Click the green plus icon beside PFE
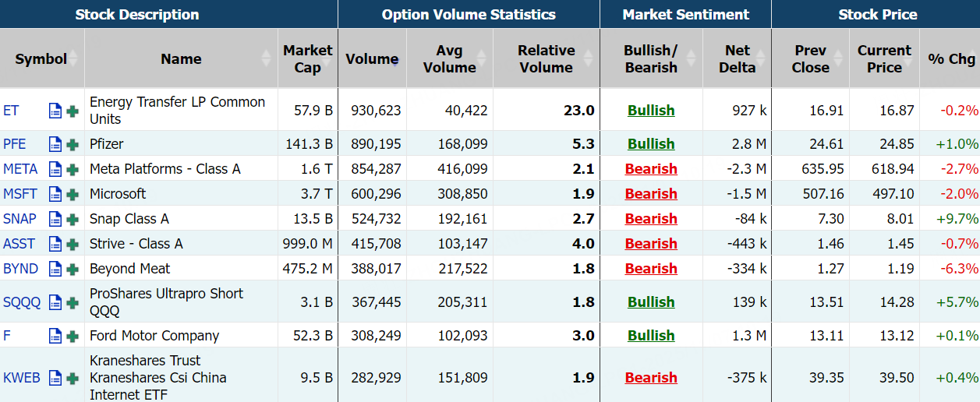Image resolution: width=980 pixels, height=402 pixels. [73, 144]
